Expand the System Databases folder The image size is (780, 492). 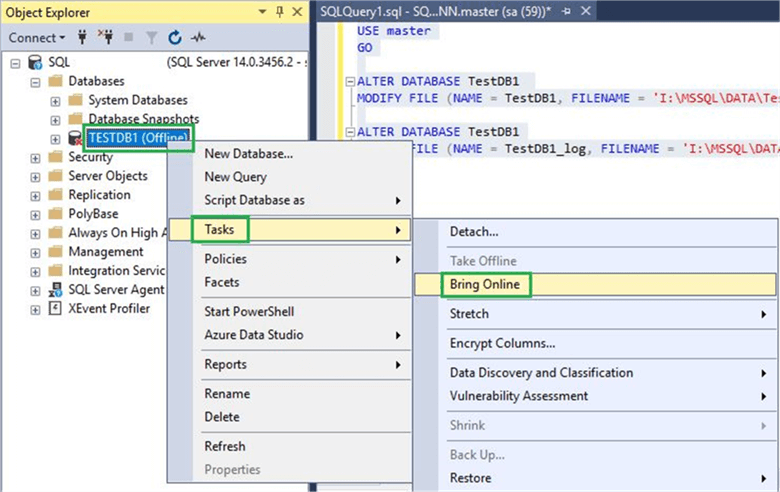tap(55, 100)
